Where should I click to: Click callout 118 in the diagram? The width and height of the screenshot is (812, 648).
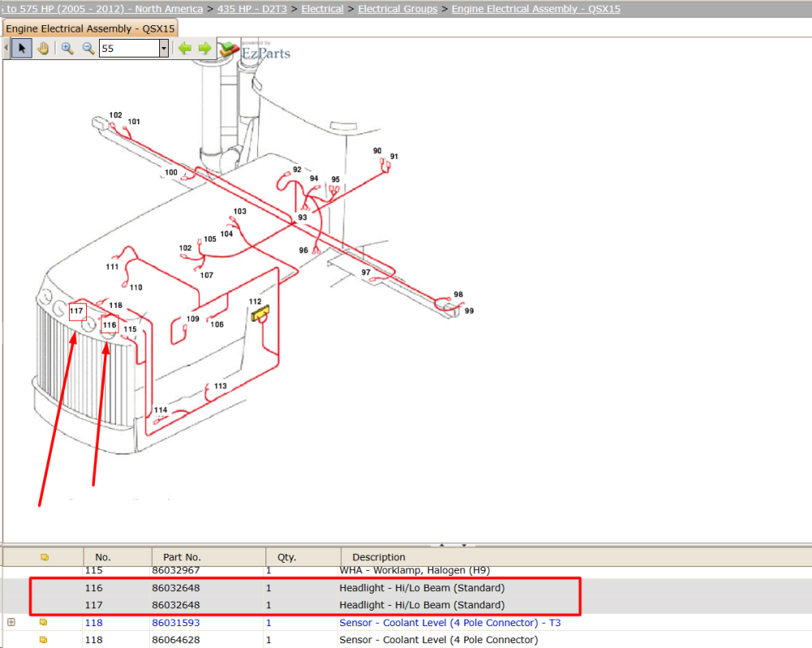[115, 305]
